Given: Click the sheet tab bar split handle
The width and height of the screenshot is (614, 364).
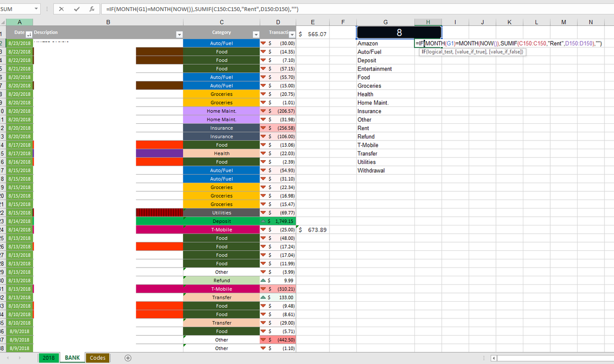Looking at the screenshot, I should [484, 358].
